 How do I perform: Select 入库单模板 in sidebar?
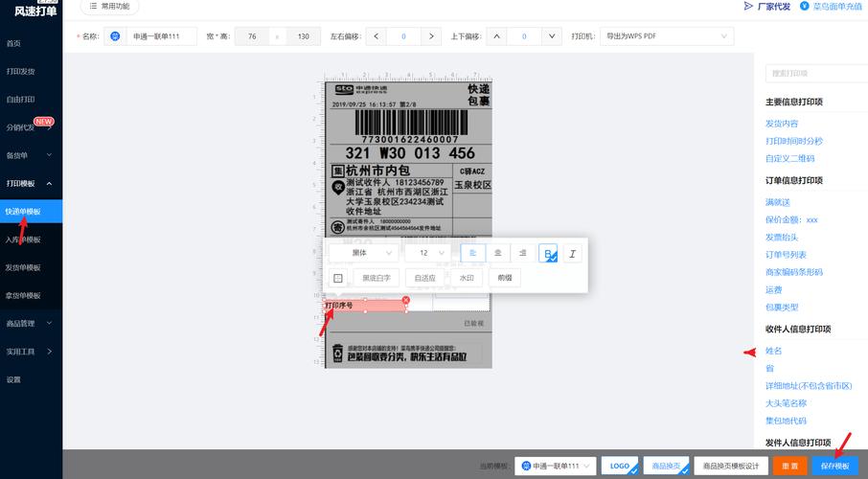[x=23, y=239]
